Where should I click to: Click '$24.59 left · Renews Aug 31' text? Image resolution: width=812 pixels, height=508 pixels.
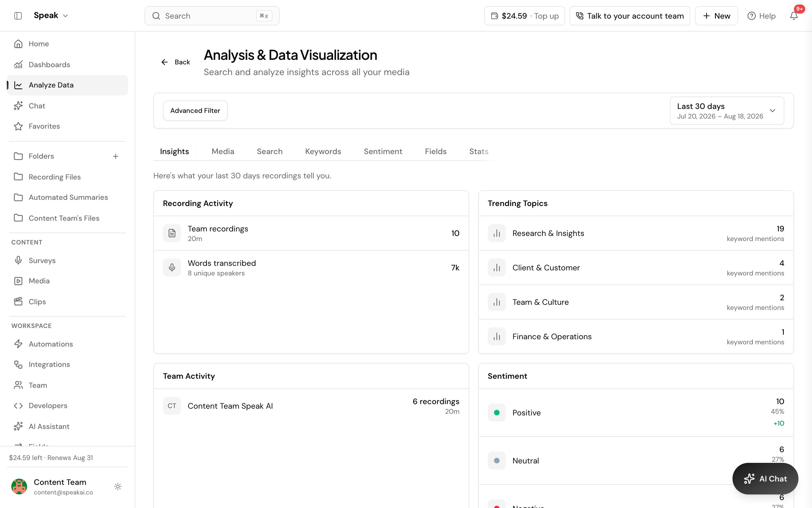51,457
